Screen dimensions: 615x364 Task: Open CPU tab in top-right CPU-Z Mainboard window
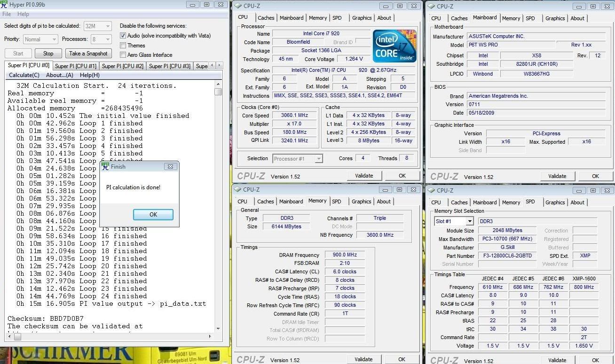tap(436, 18)
